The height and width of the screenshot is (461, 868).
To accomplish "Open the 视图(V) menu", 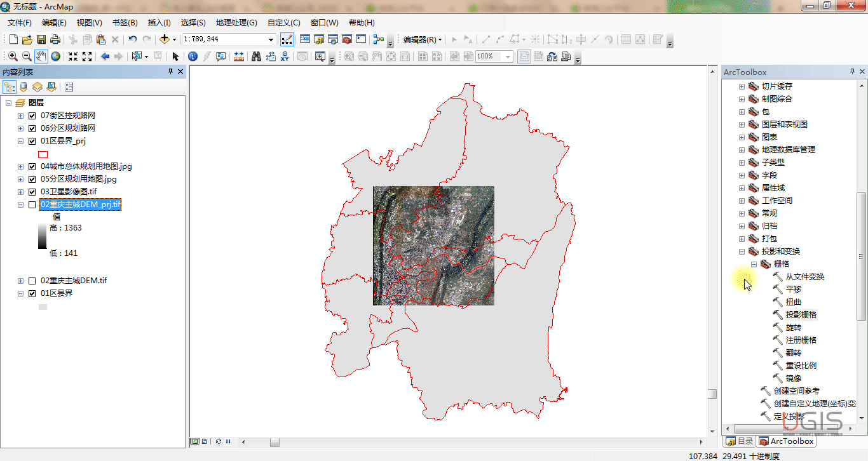I will coord(90,23).
